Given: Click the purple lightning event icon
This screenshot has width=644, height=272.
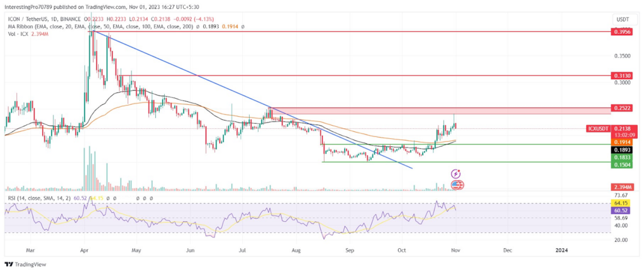Looking at the screenshot, I should click(x=455, y=174).
